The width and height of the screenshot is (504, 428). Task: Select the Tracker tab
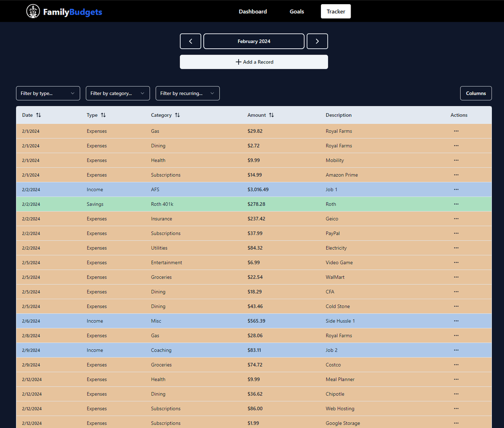pos(336,11)
